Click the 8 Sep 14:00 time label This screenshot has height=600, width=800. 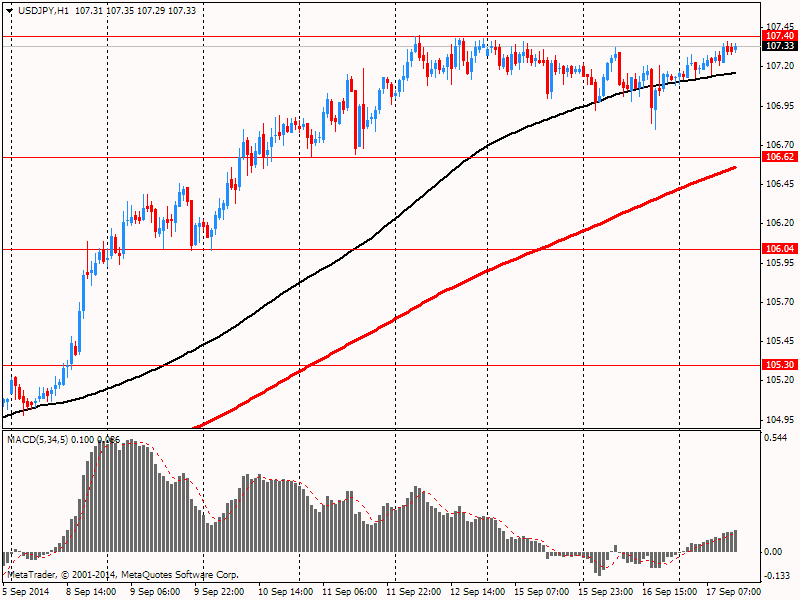tap(91, 591)
